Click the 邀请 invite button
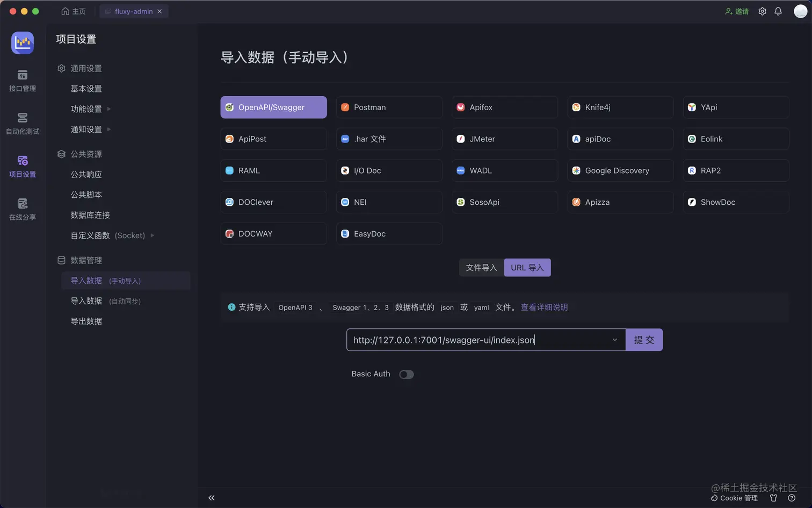This screenshot has width=812, height=508. click(737, 11)
